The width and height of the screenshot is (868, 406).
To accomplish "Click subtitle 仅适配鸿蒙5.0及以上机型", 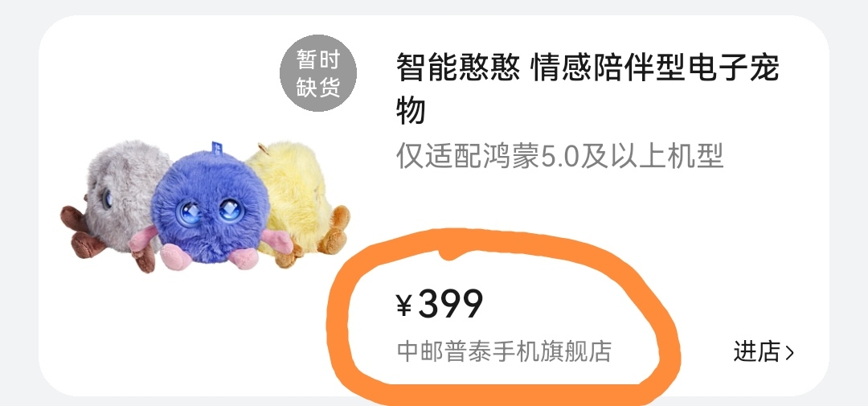I will pyautogui.click(x=559, y=156).
